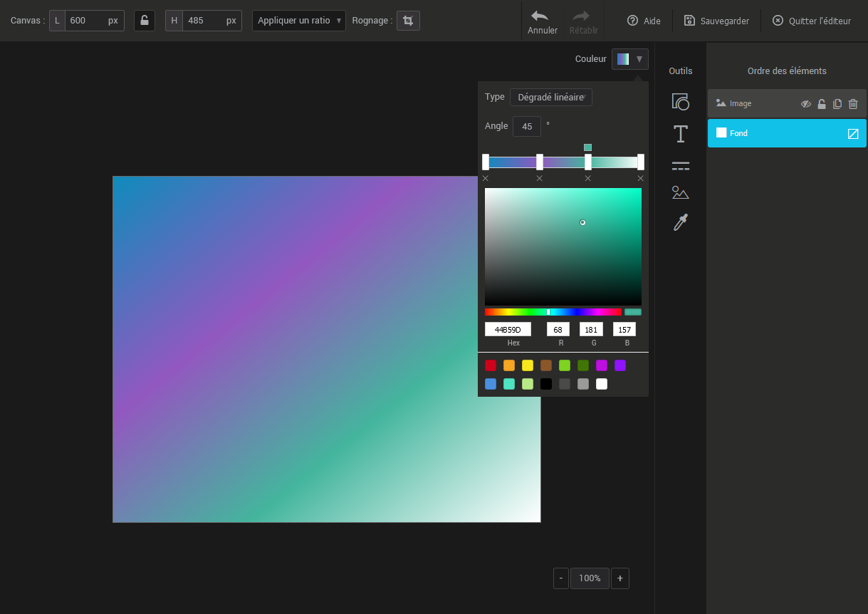Select the eyedropper tool
This screenshot has height=614, width=868.
click(x=680, y=223)
